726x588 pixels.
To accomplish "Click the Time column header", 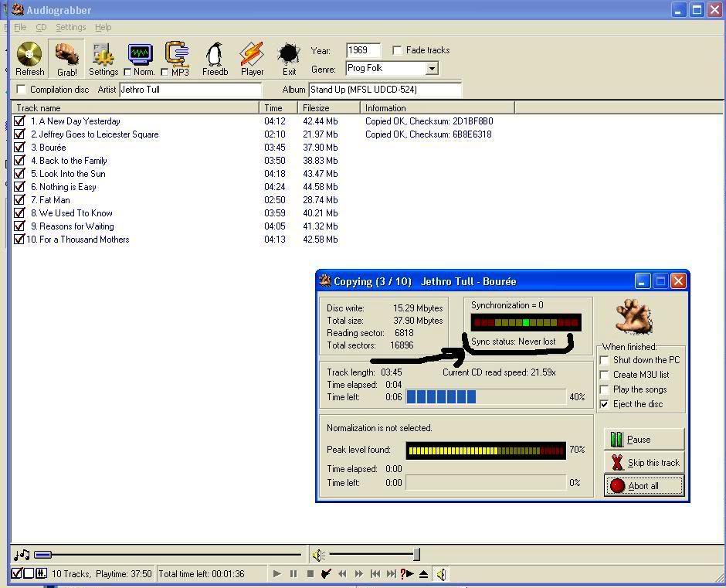I will [278, 108].
